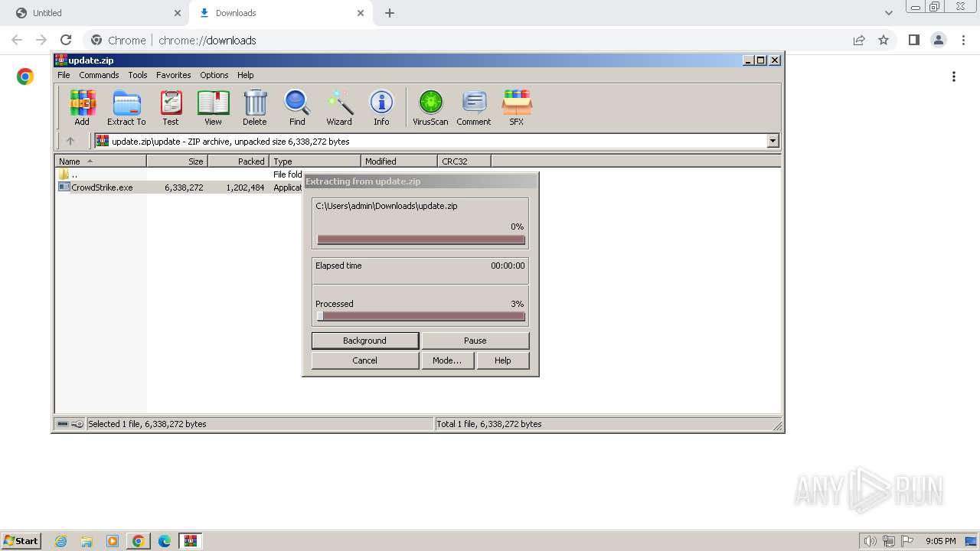Open new Chrome tab
The height and width of the screenshot is (551, 980).
[390, 13]
